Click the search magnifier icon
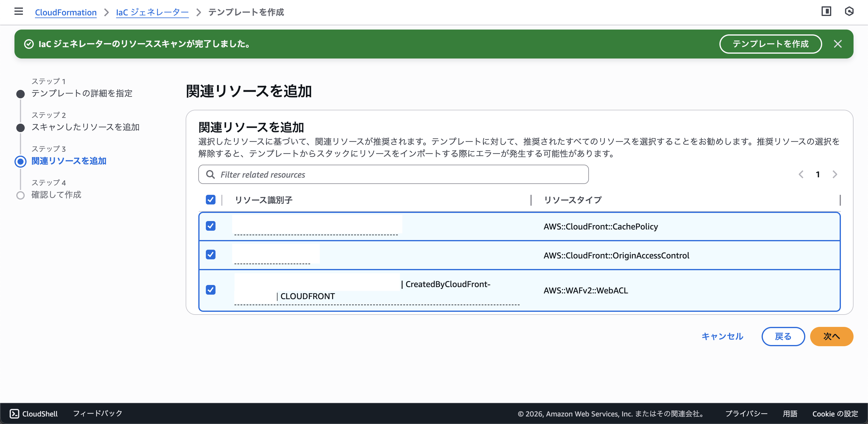 211,175
